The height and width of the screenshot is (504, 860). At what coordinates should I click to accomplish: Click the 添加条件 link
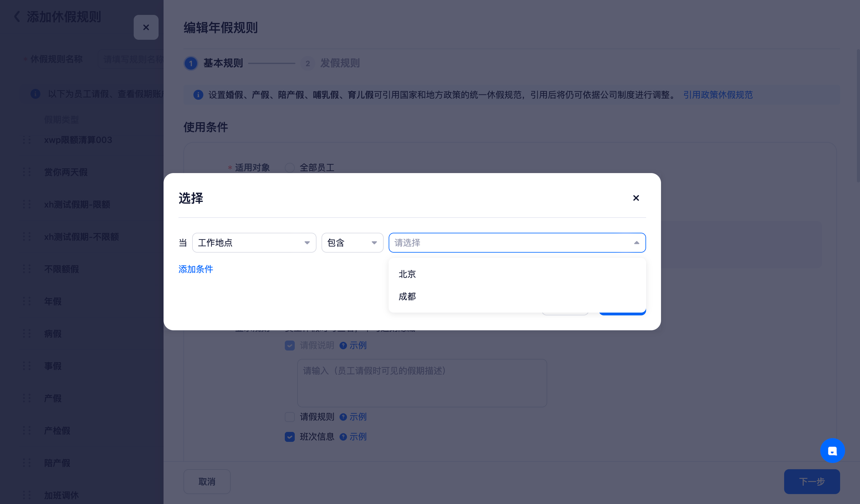[x=196, y=269]
